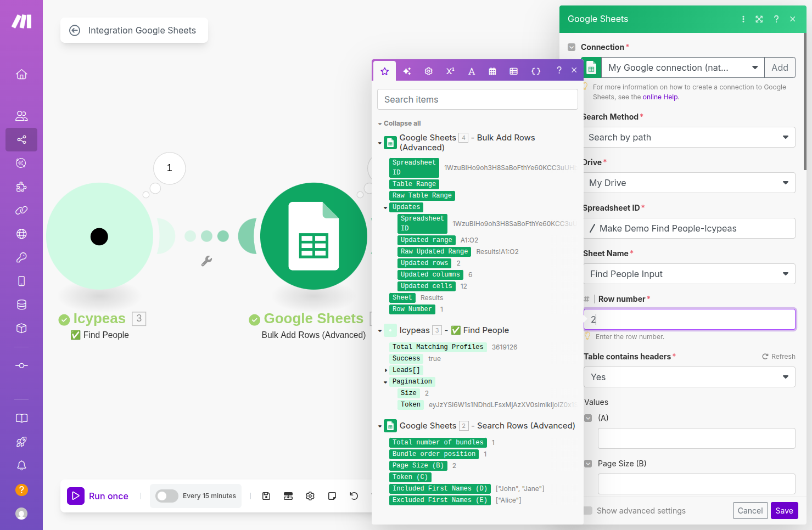The height and width of the screenshot is (530, 812).
Task: Open the Team icon in the sidebar
Action: coord(21,116)
